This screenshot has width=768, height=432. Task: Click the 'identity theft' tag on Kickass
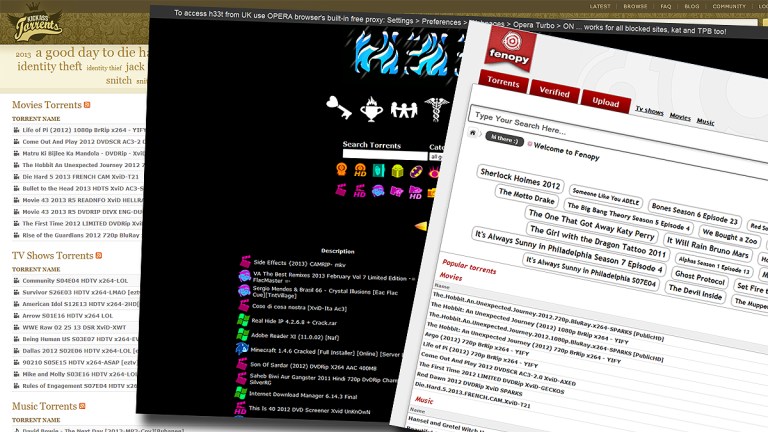tap(49, 66)
